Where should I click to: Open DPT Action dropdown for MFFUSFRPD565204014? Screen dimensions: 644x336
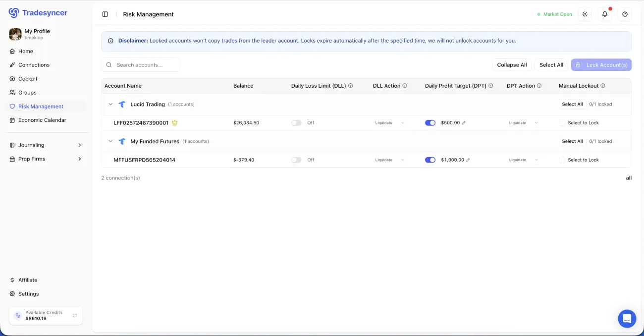(x=524, y=160)
